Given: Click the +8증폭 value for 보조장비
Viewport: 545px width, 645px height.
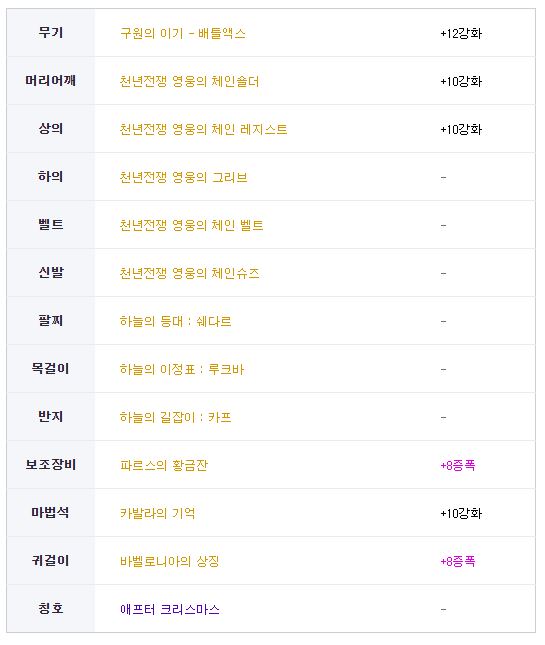Looking at the screenshot, I should point(458,465).
